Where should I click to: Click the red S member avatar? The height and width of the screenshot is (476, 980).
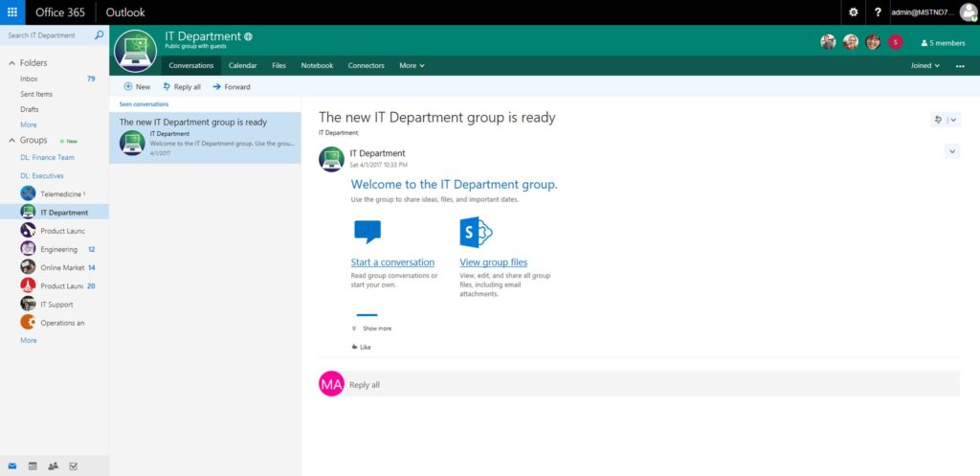tap(896, 42)
